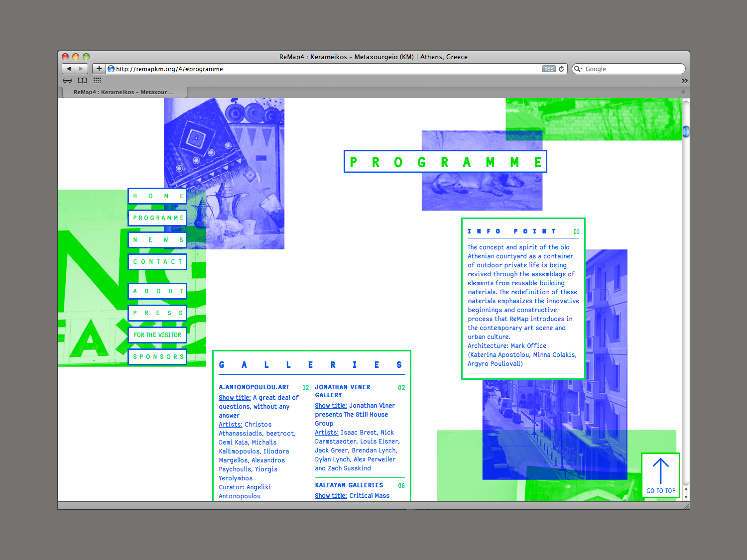Open the Bookmarks book icon

pos(83,80)
